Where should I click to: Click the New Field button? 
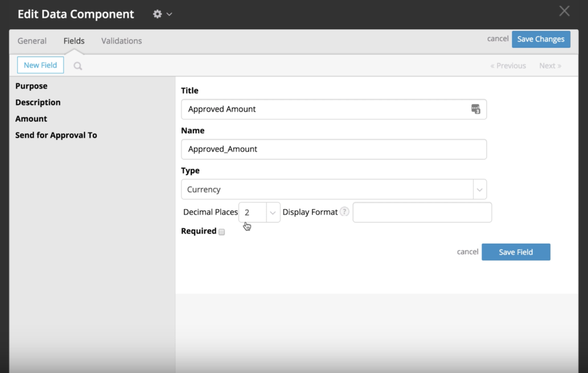coord(40,65)
